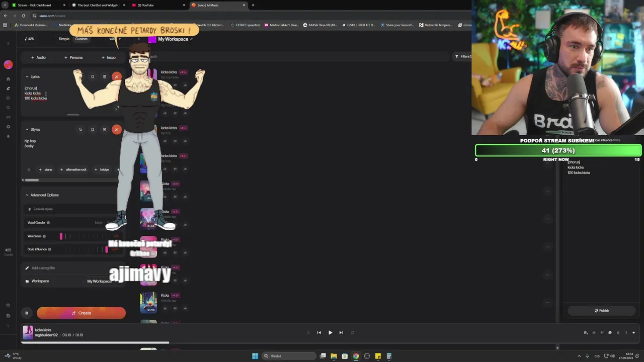Viewport: 644px width, 362px height.
Task: Toggle repeat in the player bar
Action: tap(352, 332)
